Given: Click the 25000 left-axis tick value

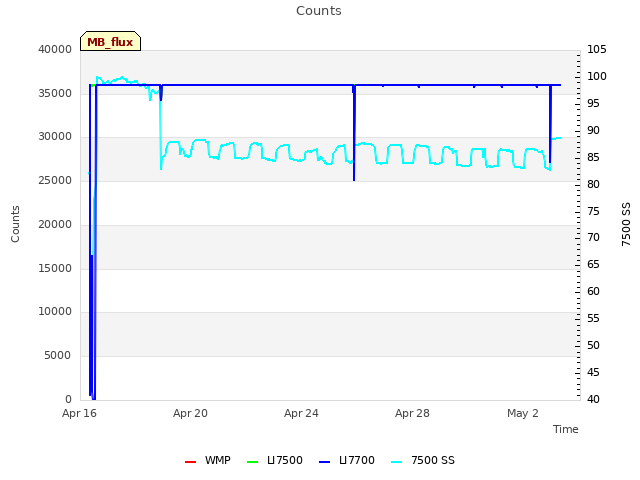Looking at the screenshot, I should [x=55, y=180].
